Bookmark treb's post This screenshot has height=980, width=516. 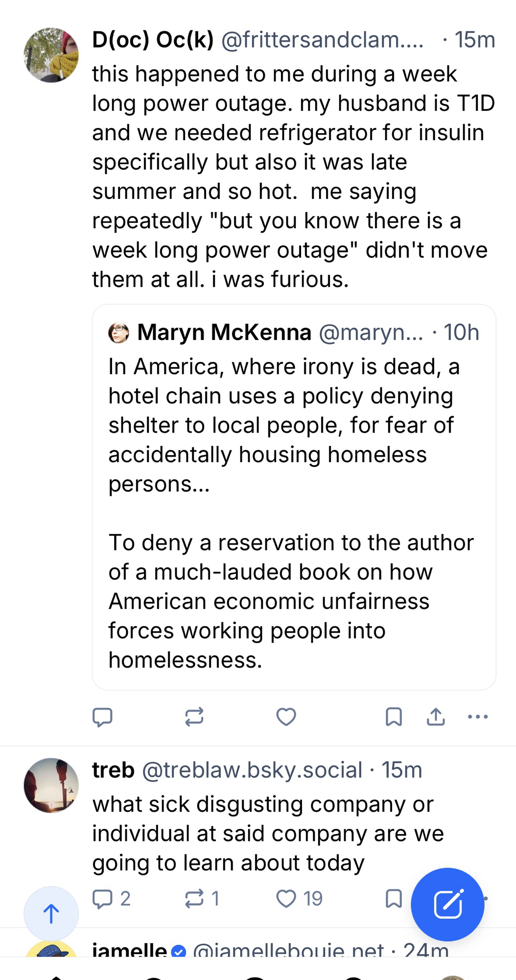tap(394, 899)
